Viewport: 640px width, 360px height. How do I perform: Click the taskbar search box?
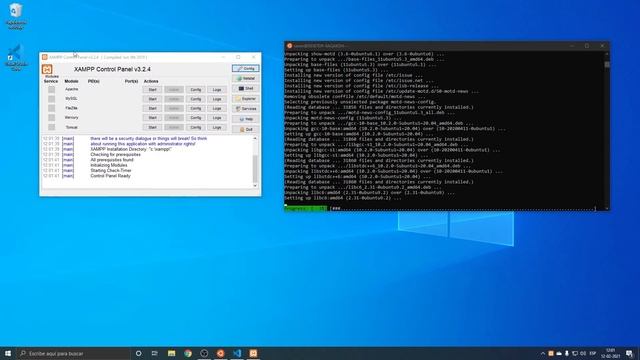pyautogui.click(x=73, y=353)
